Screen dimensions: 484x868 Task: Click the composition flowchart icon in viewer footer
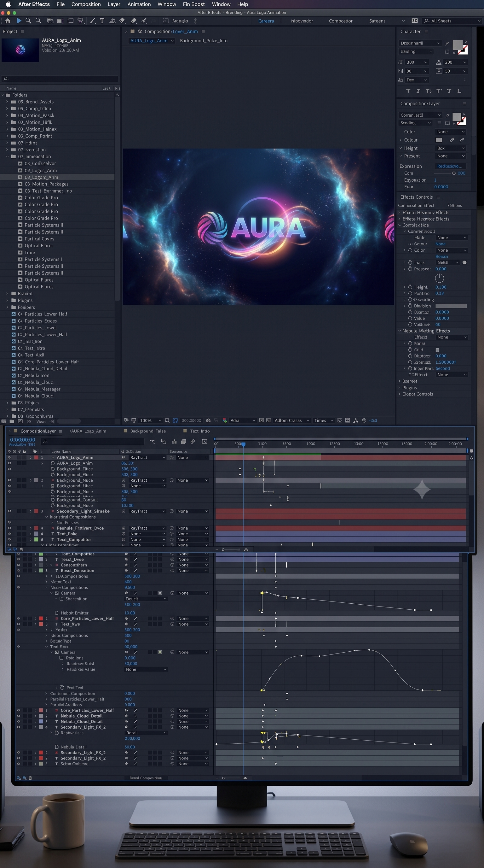(355, 420)
